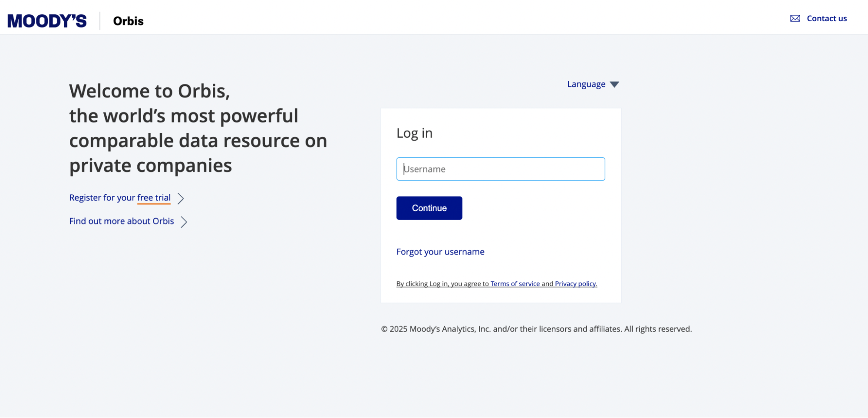Viewport: 868px width, 418px height.
Task: Open Register for your free trial link
Action: tap(120, 198)
